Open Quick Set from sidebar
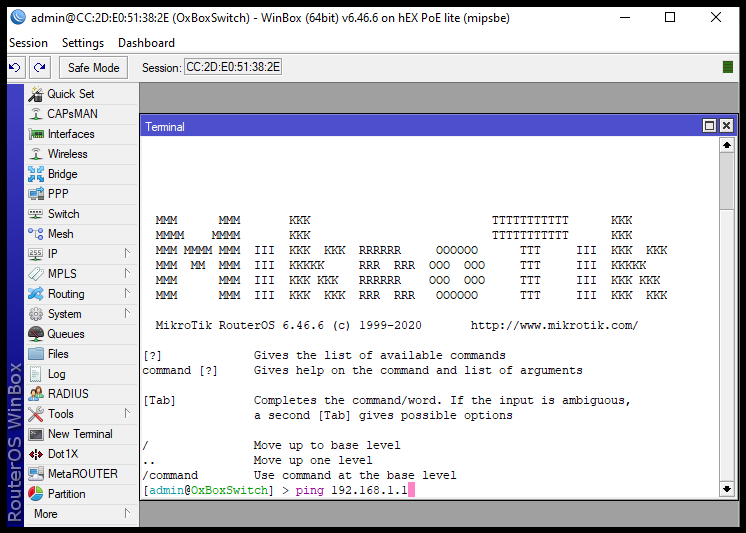Image resolution: width=746 pixels, height=533 pixels. (81, 94)
